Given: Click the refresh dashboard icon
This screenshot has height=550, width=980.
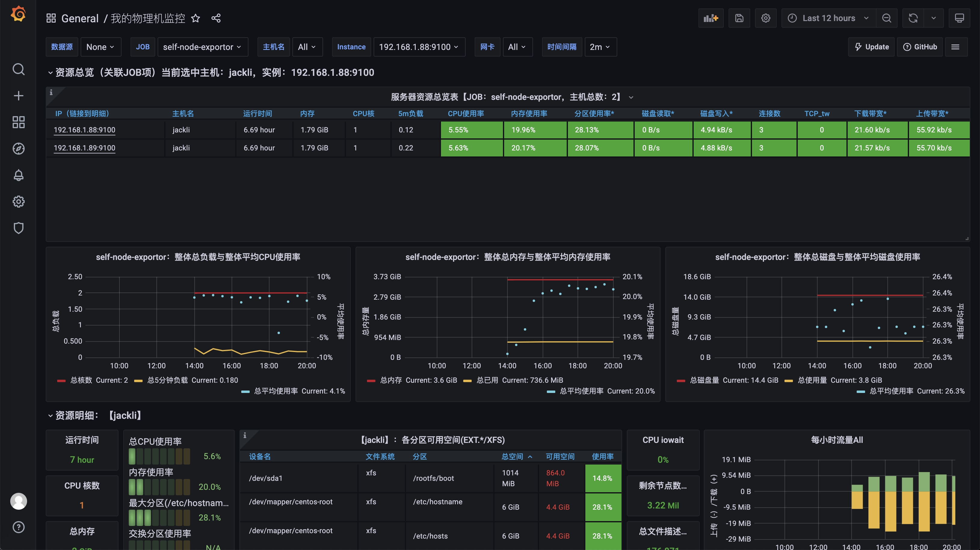Looking at the screenshot, I should [x=913, y=18].
